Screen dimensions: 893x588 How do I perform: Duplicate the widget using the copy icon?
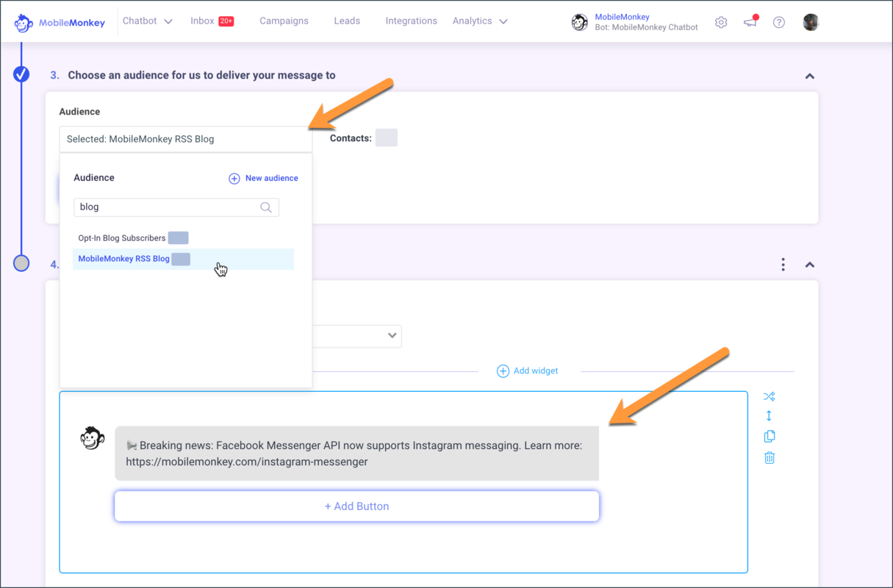770,436
